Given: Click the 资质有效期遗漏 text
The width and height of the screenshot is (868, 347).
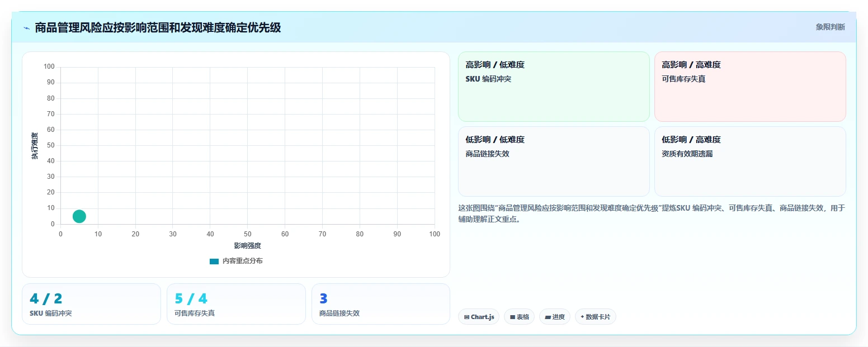Looking at the screenshot, I should [x=687, y=154].
